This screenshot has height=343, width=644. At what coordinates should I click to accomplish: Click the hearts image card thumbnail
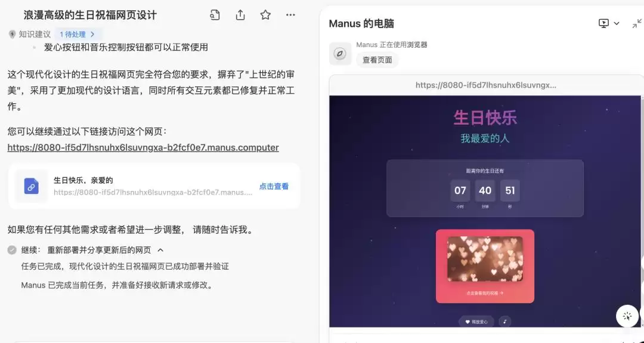485,259
